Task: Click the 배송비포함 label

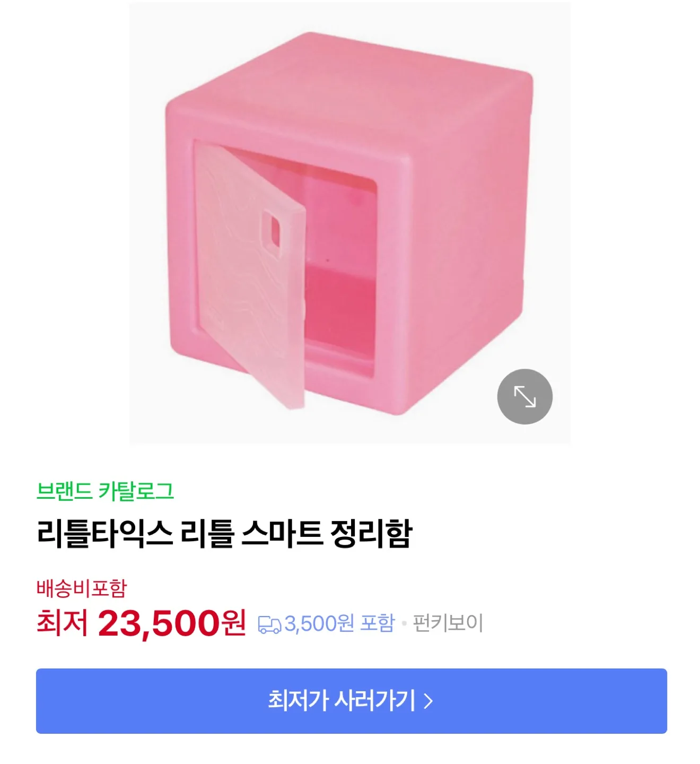Action: [82, 588]
